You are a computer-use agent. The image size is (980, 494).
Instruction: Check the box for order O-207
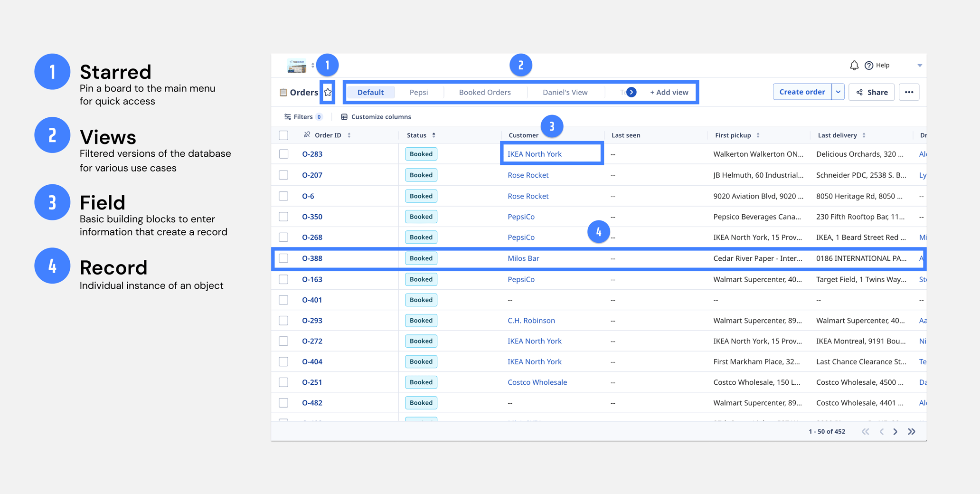[283, 175]
